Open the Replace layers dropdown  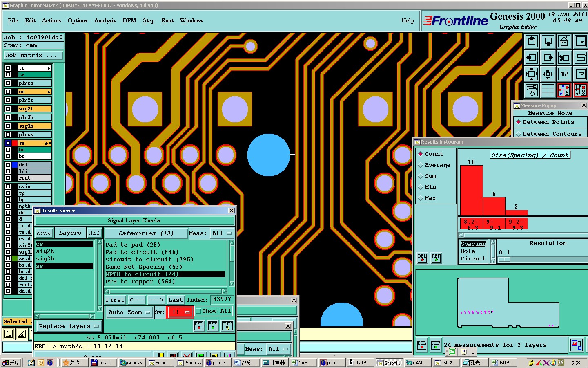69,326
